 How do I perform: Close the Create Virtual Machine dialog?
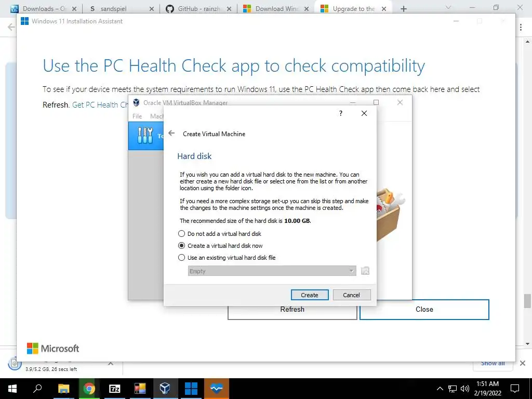(364, 113)
